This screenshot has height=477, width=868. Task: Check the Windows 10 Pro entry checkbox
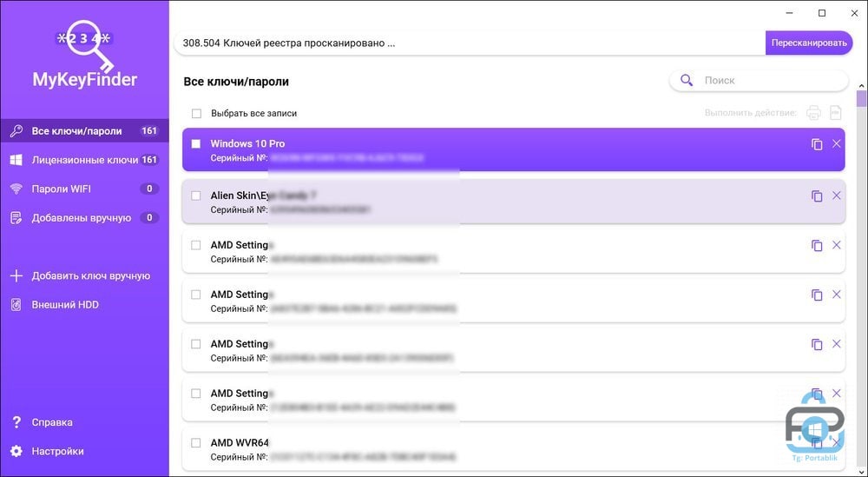pos(196,144)
